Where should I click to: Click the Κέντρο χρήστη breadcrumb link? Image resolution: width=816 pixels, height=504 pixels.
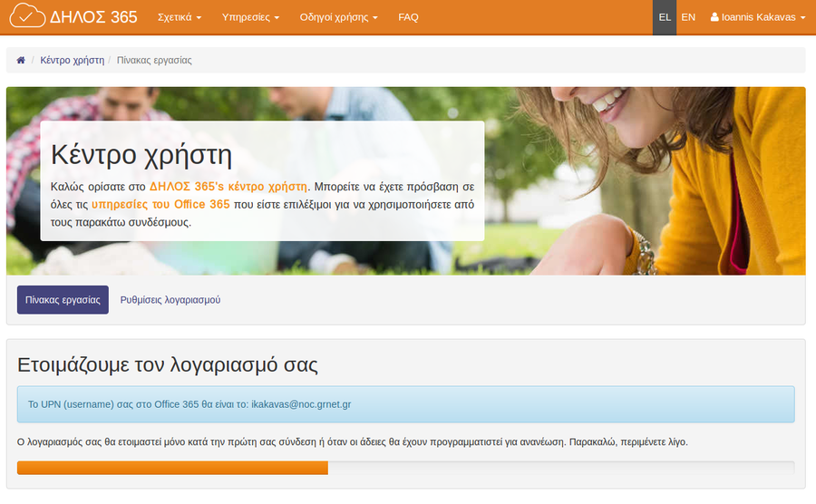tap(71, 61)
